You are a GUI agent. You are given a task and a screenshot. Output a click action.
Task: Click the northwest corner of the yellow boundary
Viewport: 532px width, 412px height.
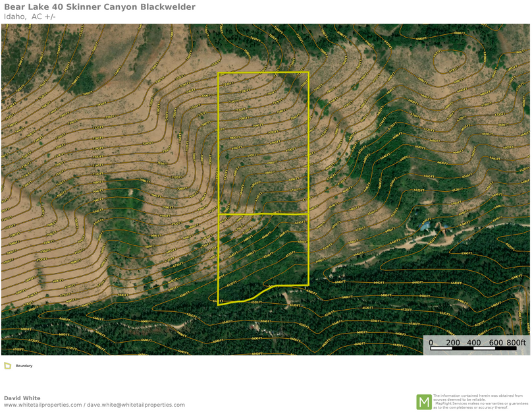coord(219,73)
